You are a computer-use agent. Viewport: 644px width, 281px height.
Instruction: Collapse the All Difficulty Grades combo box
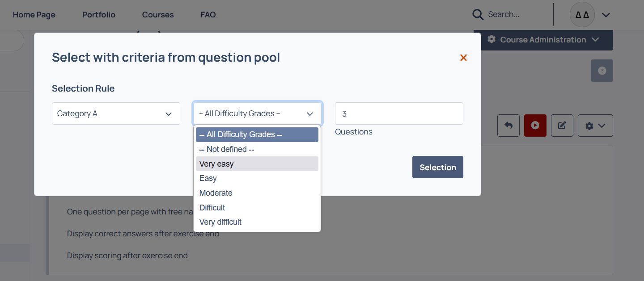(257, 113)
